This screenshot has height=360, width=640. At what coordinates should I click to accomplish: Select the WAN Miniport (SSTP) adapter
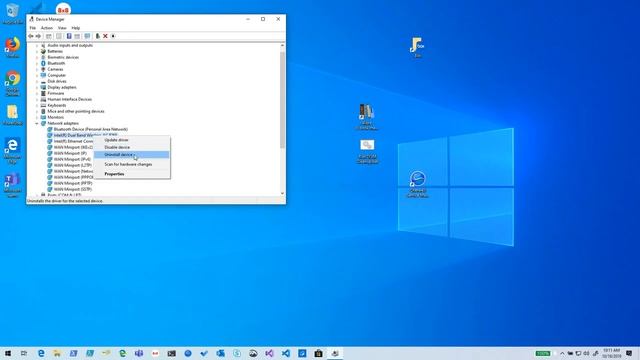[x=69, y=189]
